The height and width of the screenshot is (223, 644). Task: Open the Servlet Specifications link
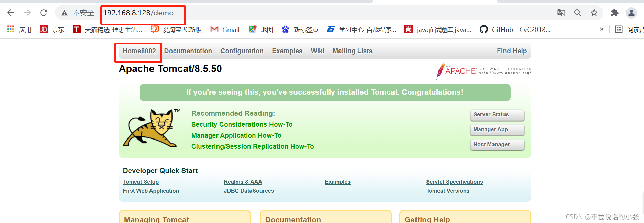[x=455, y=182]
